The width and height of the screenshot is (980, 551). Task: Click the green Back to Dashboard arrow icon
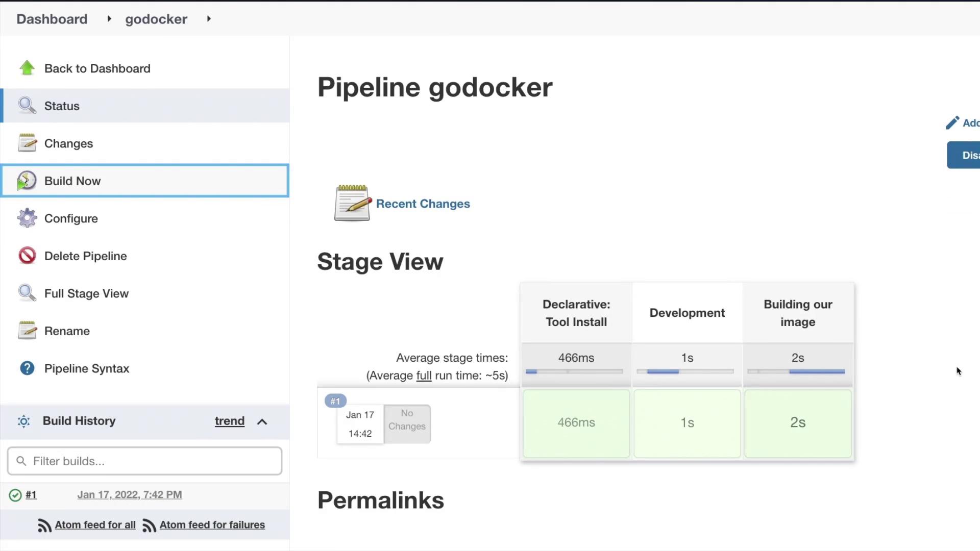[27, 68]
